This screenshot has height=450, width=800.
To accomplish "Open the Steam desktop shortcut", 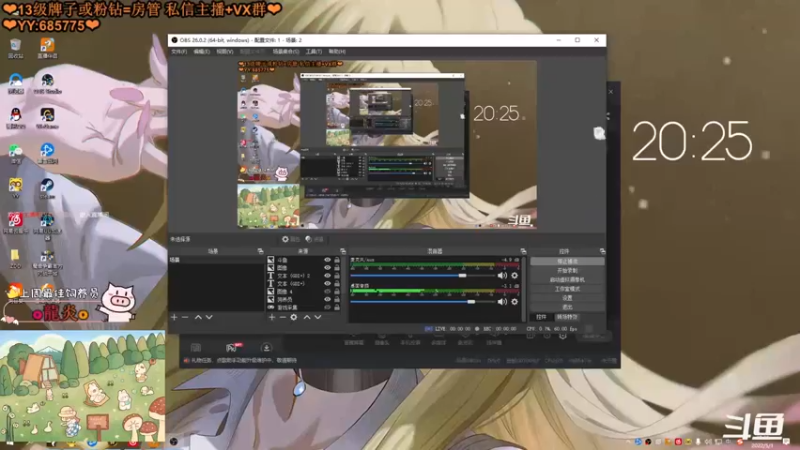I will tap(47, 189).
